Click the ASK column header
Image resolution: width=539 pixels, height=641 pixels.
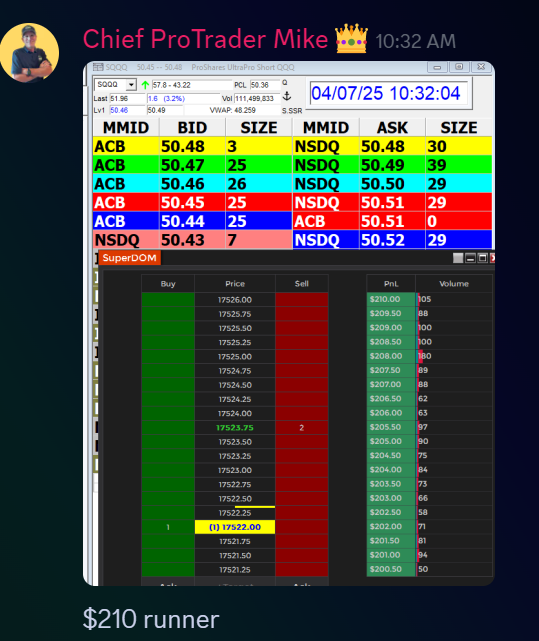(x=392, y=128)
